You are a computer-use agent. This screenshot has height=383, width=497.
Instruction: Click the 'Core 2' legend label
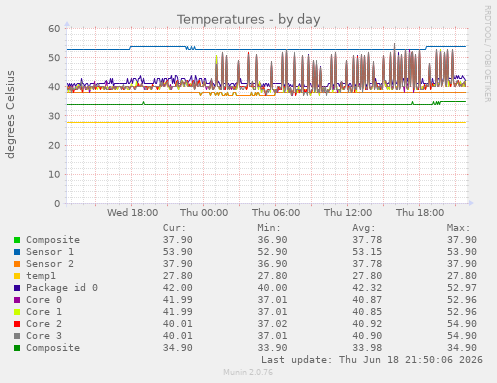(44, 324)
